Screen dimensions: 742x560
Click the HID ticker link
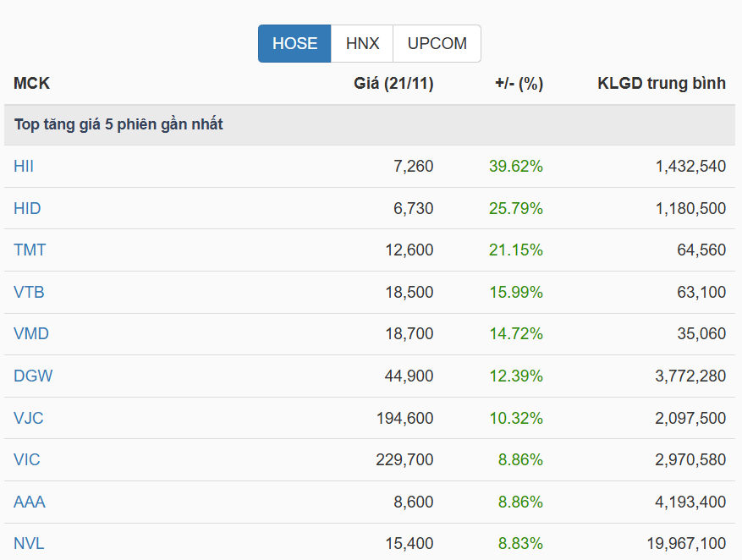pos(27,208)
